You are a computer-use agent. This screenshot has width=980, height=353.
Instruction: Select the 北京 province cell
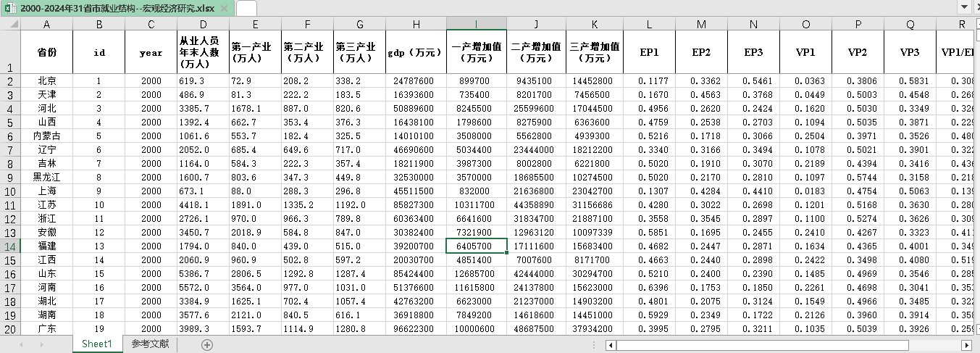coord(46,81)
